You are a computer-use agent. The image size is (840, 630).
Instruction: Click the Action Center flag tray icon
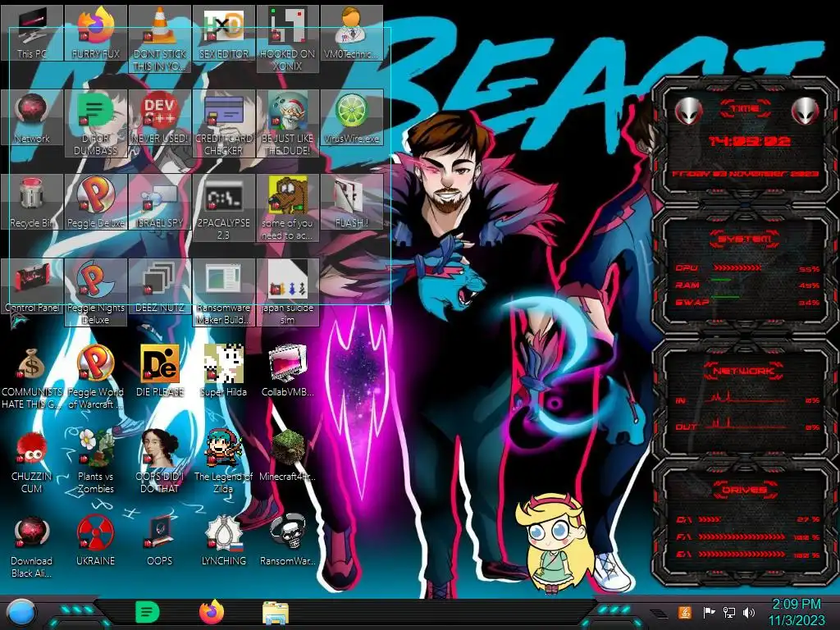[x=709, y=612]
